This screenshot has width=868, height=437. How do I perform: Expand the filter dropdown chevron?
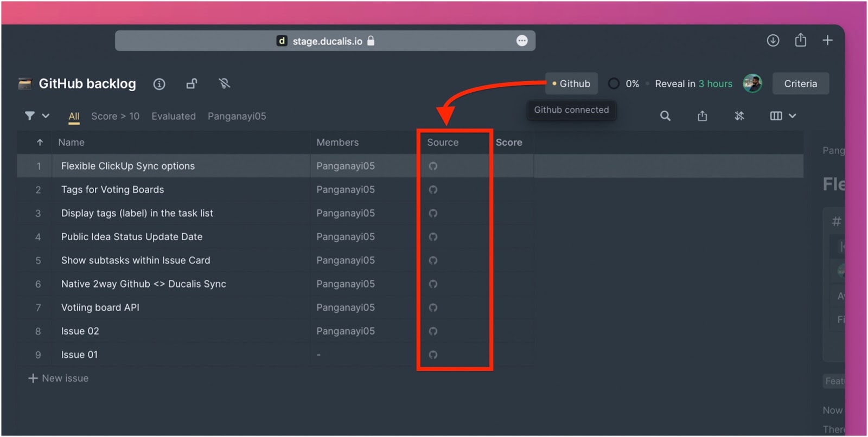[x=46, y=115]
